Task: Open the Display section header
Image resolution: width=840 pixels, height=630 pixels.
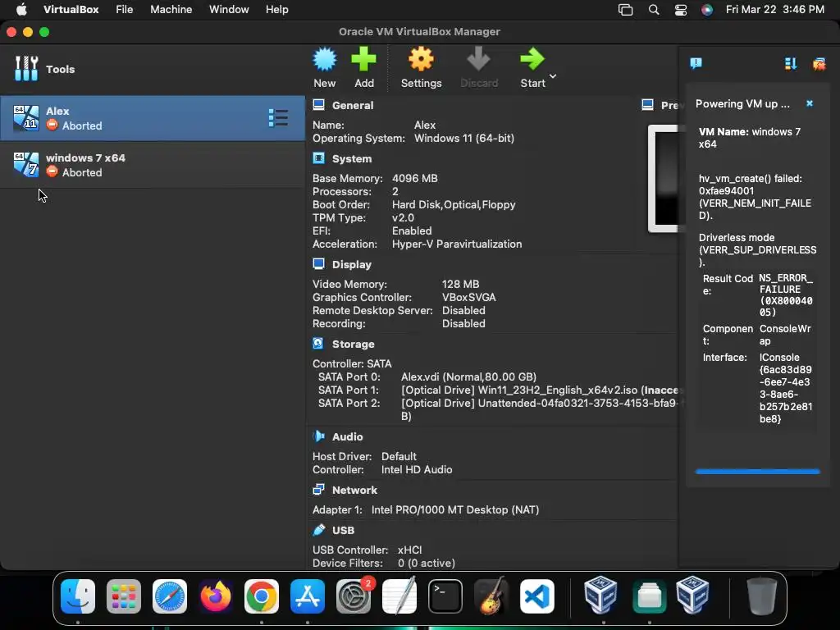Action: click(351, 265)
